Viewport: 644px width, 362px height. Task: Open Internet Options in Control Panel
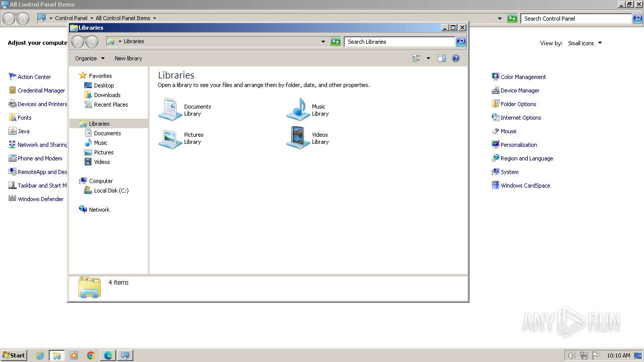[x=521, y=118]
